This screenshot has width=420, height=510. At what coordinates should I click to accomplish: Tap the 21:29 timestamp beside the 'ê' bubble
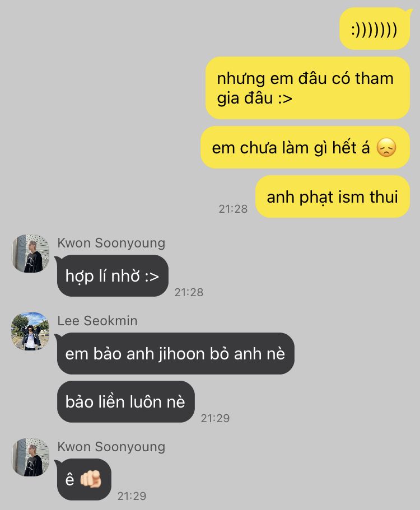click(132, 496)
